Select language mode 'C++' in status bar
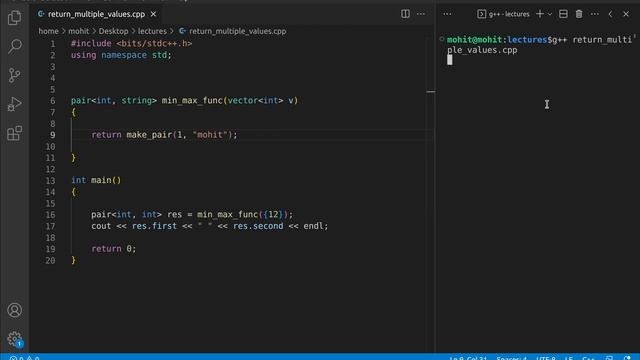The image size is (640, 360). [x=588, y=358]
